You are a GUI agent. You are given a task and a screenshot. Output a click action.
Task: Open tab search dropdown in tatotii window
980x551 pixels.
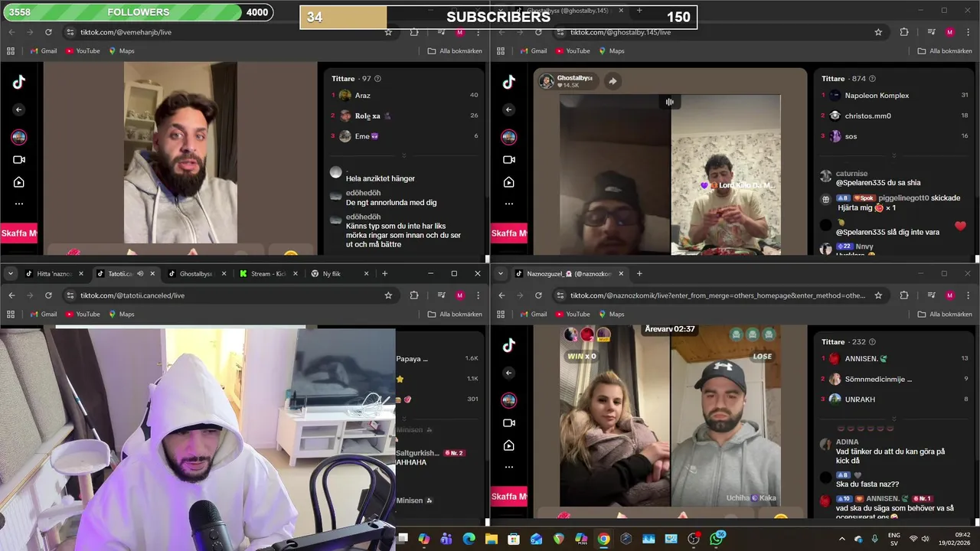11,273
